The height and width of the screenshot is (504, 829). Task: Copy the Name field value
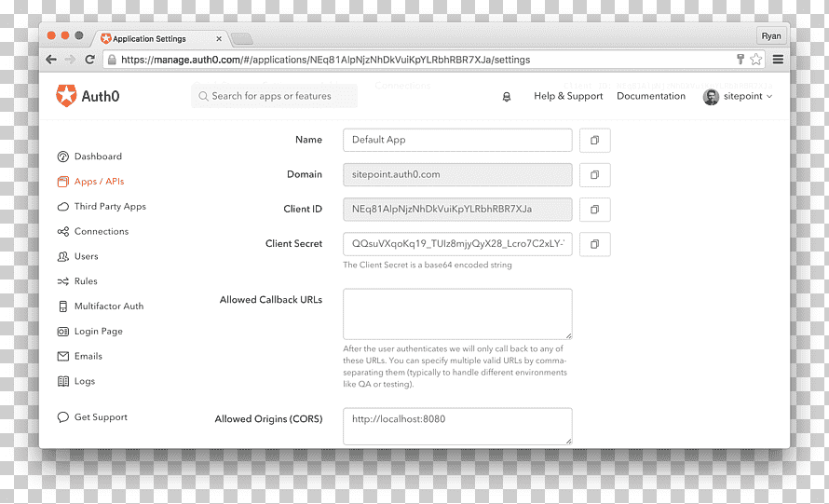595,140
